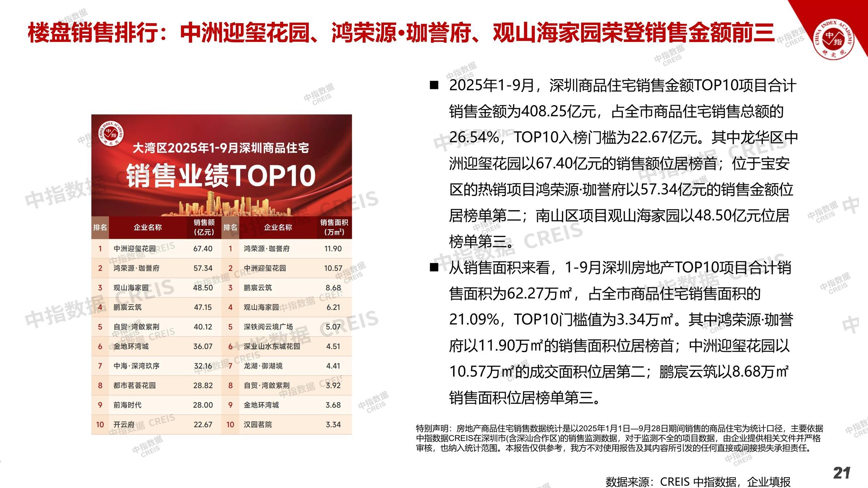The image size is (868, 488).
Task: Click the 观山海家园 48.50 sales row
Action: click(x=156, y=288)
